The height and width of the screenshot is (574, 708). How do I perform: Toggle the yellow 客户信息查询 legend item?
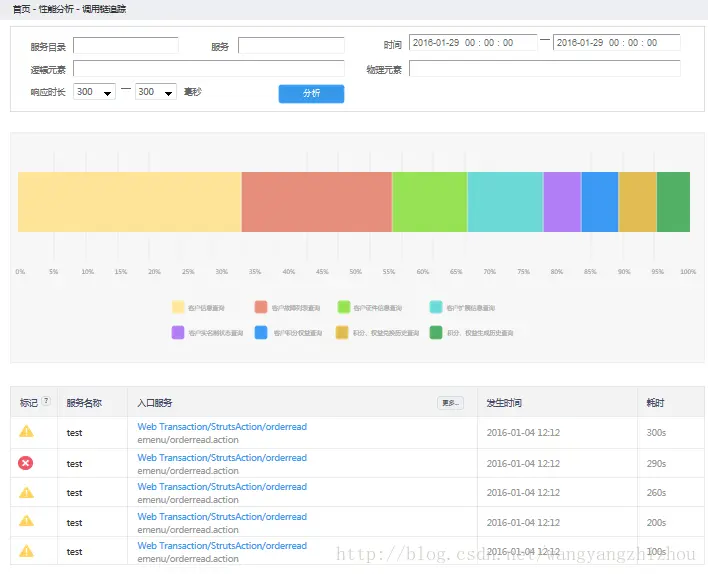click(198, 308)
